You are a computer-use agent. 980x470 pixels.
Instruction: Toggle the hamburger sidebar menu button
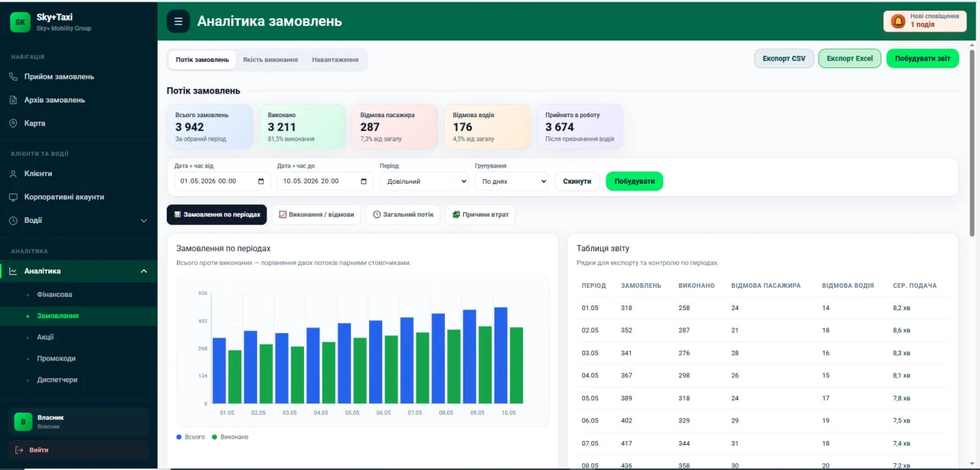(x=178, y=21)
